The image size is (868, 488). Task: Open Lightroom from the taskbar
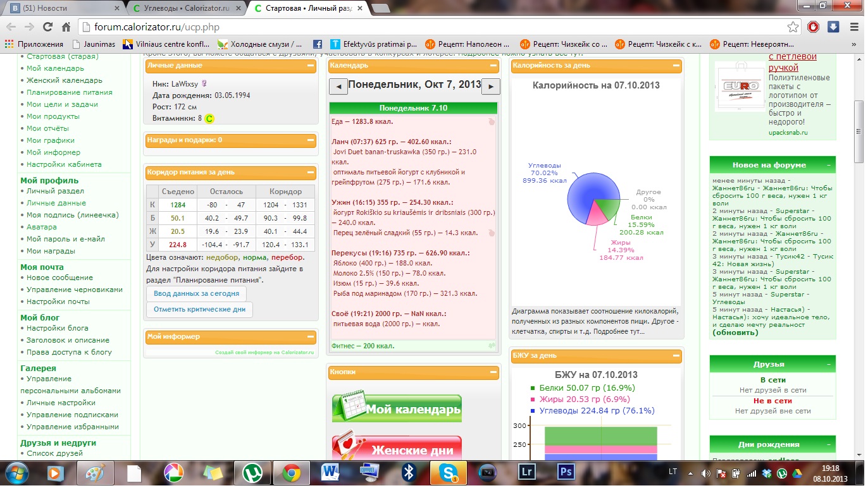[526, 472]
